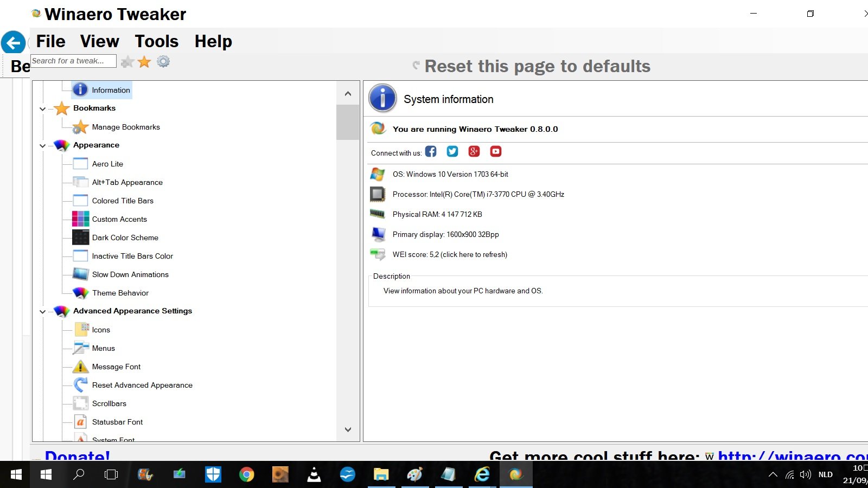Select the Theme Behavior icon
This screenshot has width=868, height=488.
[80, 293]
